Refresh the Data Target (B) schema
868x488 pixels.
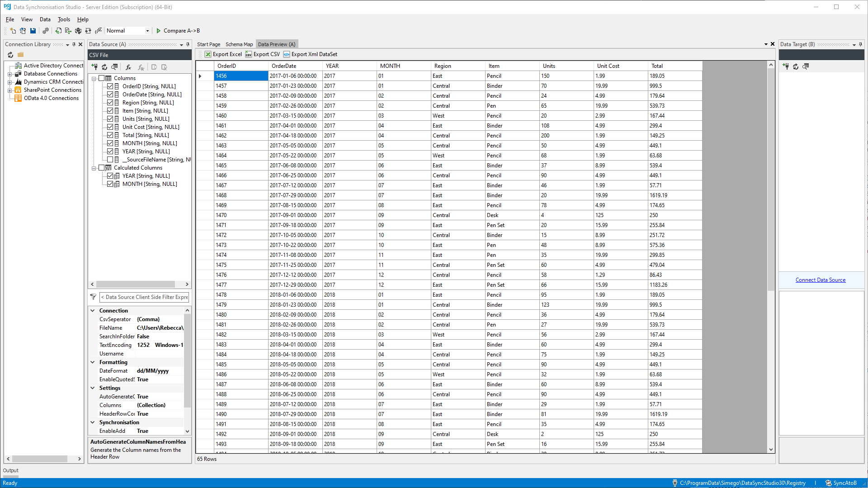point(796,66)
